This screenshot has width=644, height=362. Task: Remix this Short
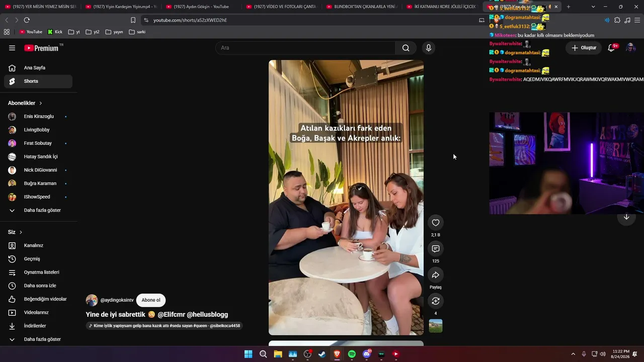pyautogui.click(x=436, y=301)
